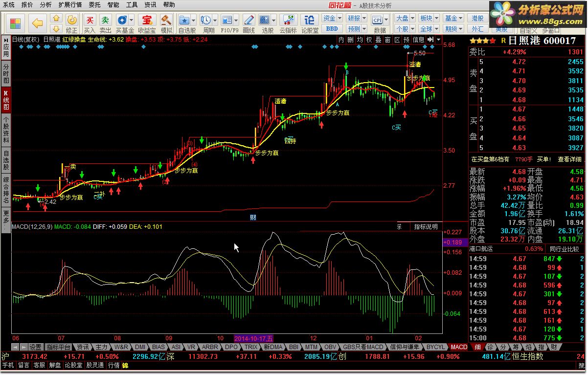Toggle 窗 window option
The image size is (588, 375).
tap(388, 40)
